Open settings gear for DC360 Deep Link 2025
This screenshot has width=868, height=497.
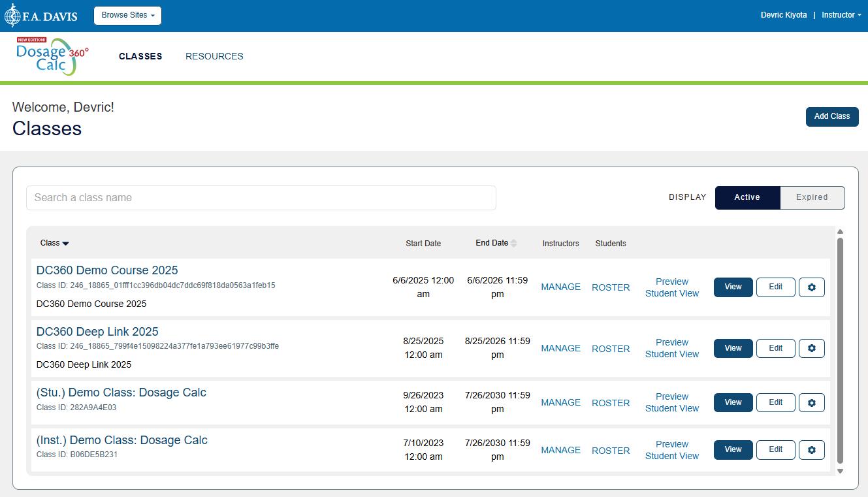(811, 349)
